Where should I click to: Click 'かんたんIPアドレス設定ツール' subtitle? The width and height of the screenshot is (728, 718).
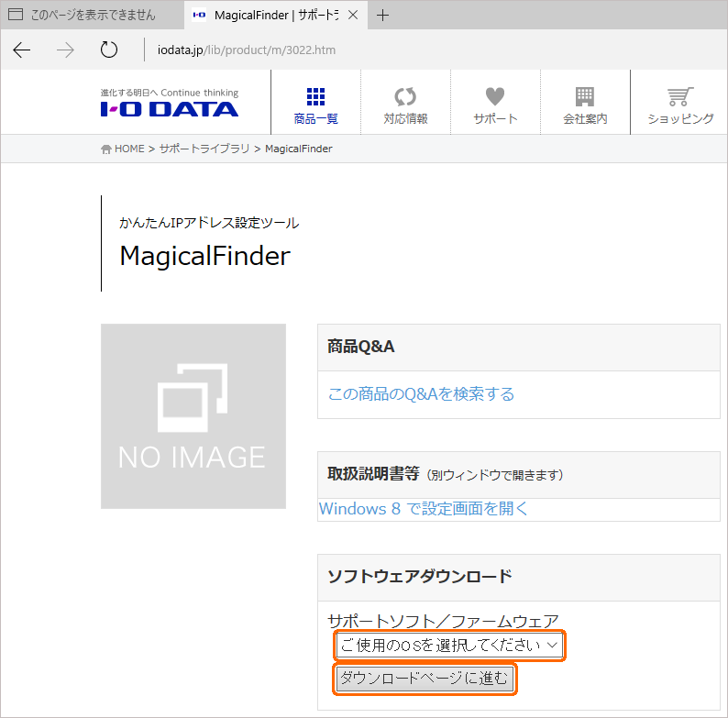pyautogui.click(x=209, y=223)
